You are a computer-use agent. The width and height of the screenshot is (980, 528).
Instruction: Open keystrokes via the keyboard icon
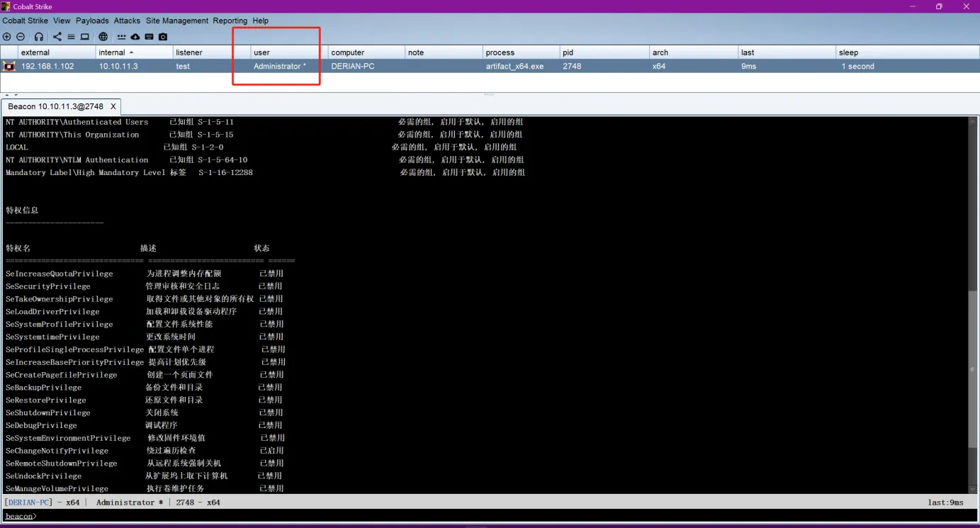point(150,37)
